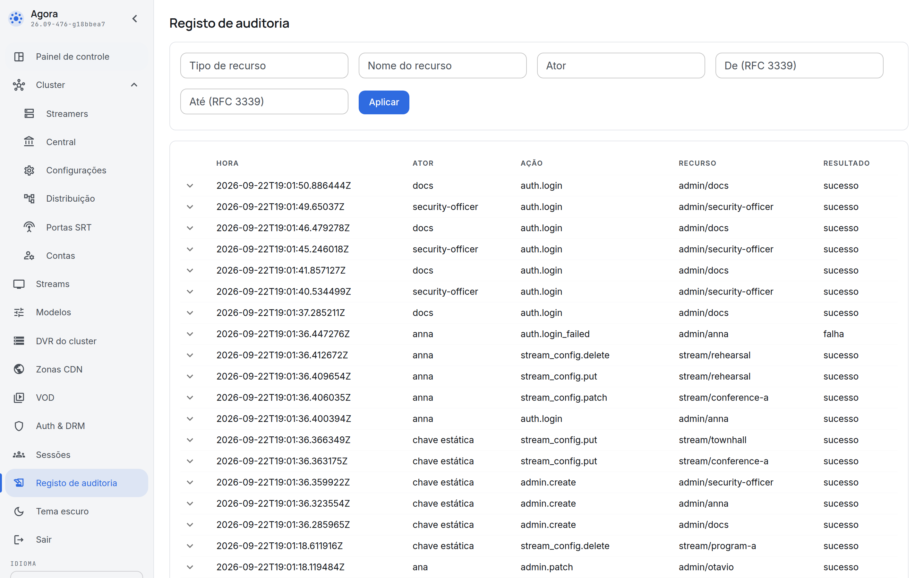Click the Aplicar button
The image size is (924, 578).
pos(384,102)
